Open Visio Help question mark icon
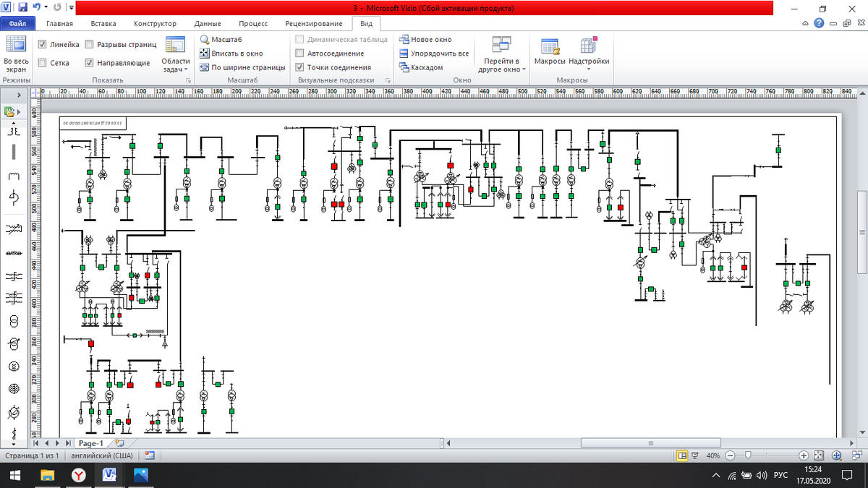Image resolution: width=868 pixels, height=488 pixels. point(818,24)
